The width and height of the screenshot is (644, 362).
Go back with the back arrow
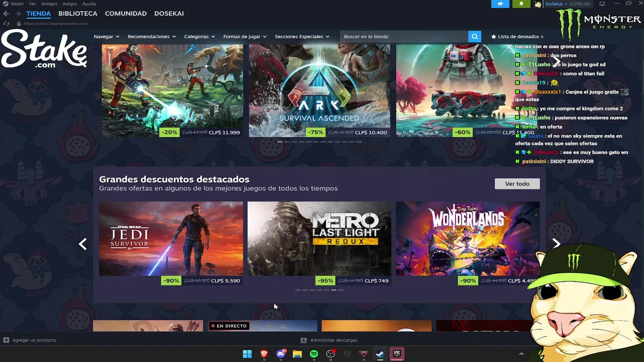pos(6,14)
